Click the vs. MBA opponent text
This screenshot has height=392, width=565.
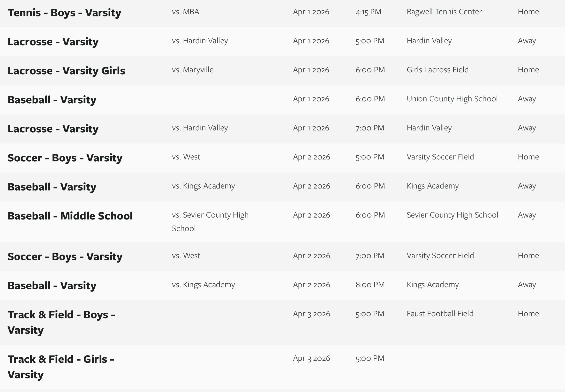pos(185,12)
